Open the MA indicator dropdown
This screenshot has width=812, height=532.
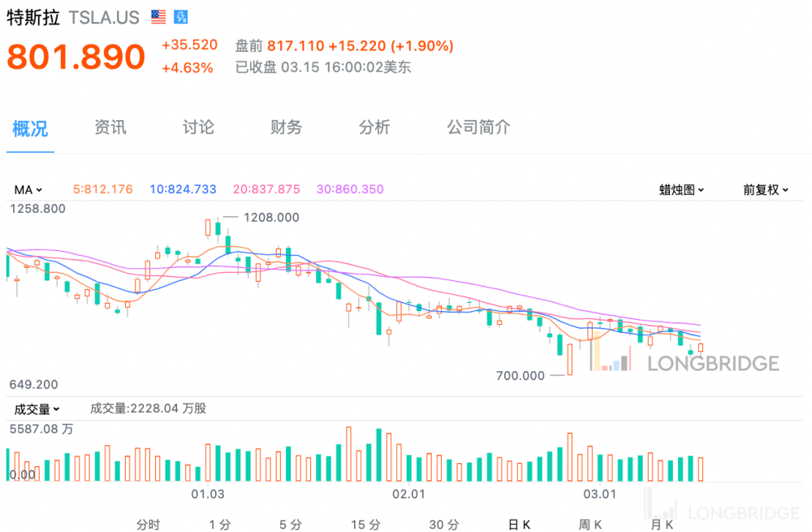[28, 189]
